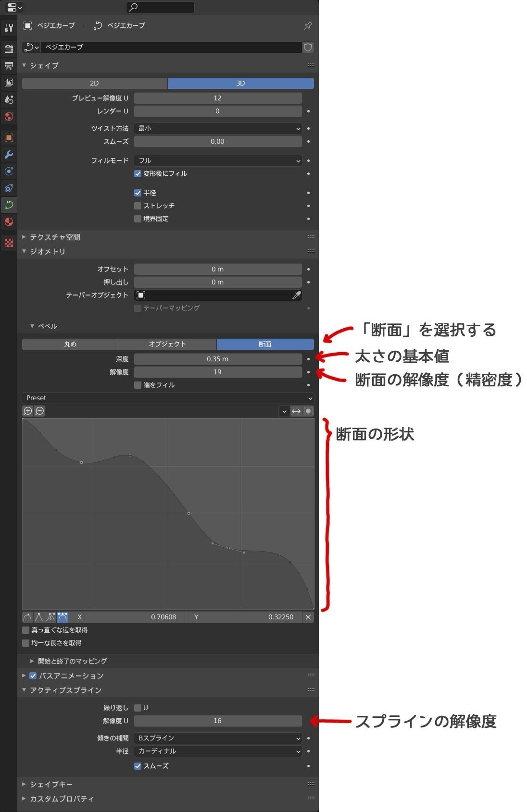Image resolution: width=527 pixels, height=812 pixels.
Task: Select the first (auto) handle type icon
Action: coord(27,617)
